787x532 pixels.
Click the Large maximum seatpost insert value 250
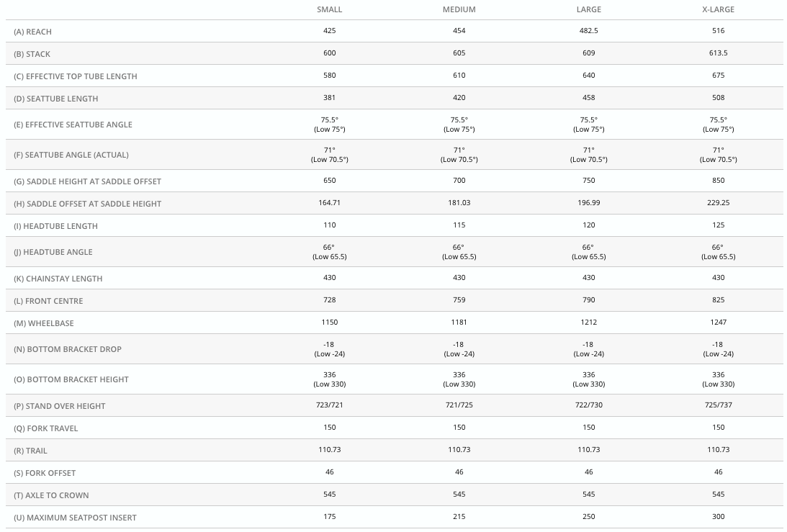588,517
